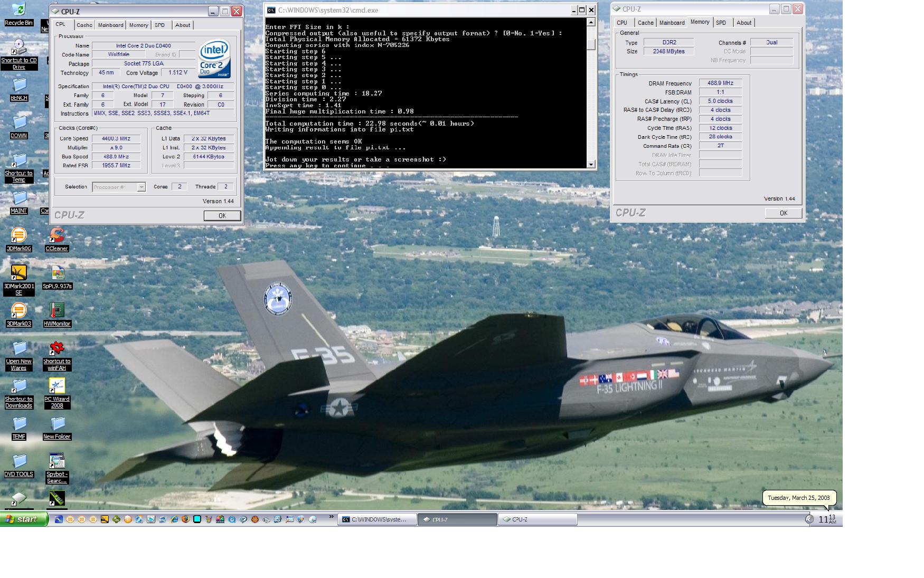
Task: Open the New Folder desktop icon
Action: coord(56,428)
